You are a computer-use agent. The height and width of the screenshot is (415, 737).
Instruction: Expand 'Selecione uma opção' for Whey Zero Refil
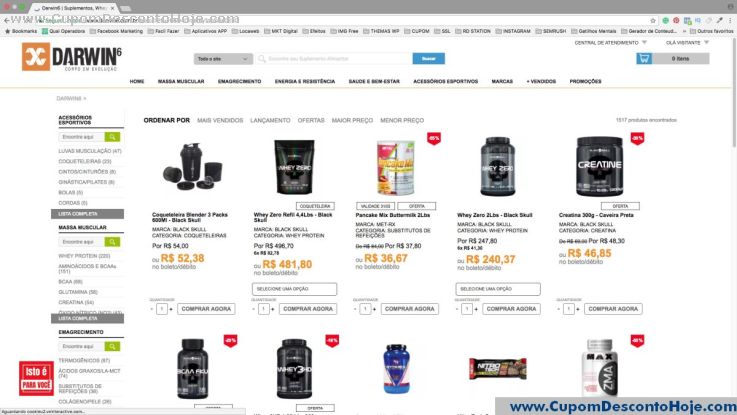(294, 289)
